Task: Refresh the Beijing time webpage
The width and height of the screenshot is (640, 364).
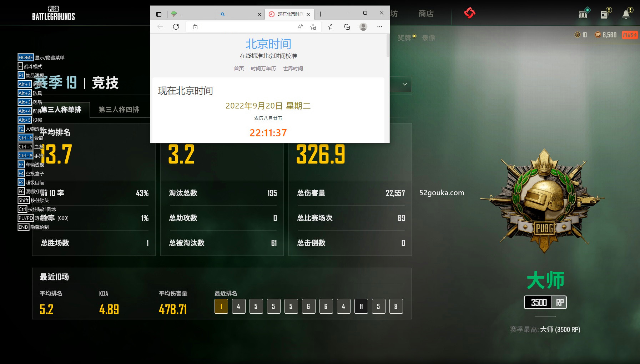Action: coord(176,26)
